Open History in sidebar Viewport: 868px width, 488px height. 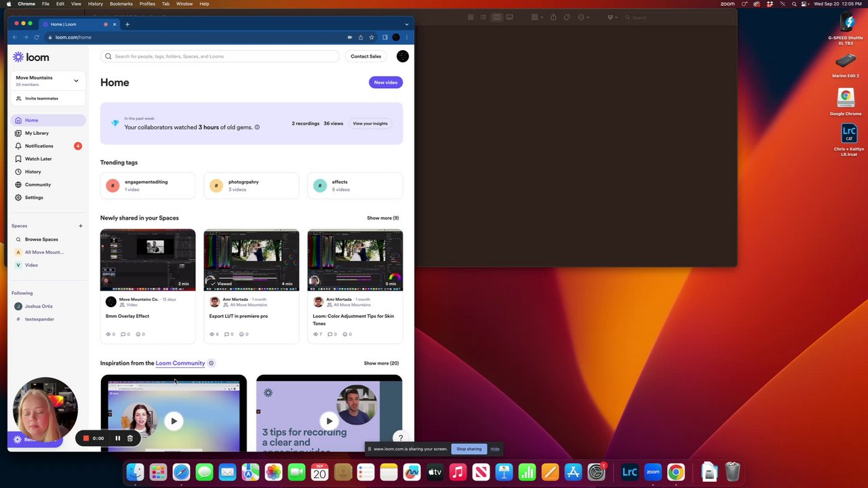click(47, 171)
